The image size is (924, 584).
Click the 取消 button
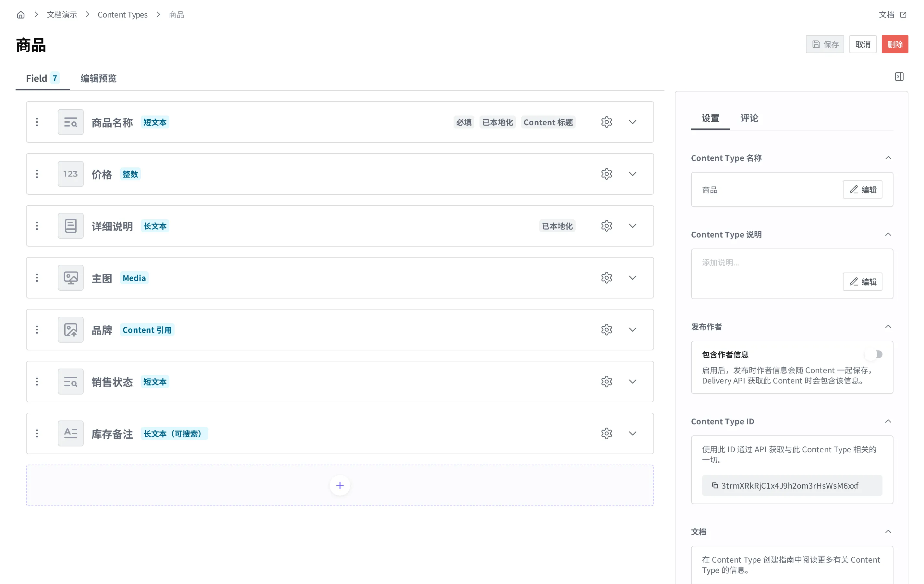(x=863, y=44)
